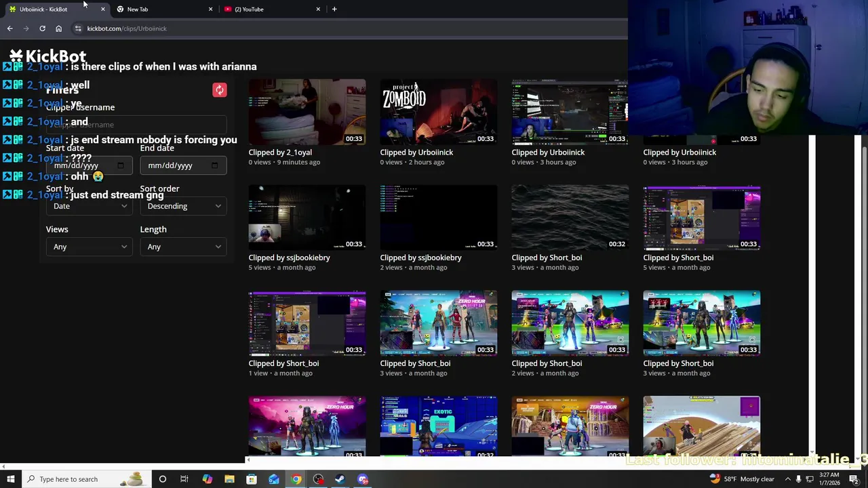Click the Start date input field
This screenshot has width=868, height=488.
click(x=88, y=165)
